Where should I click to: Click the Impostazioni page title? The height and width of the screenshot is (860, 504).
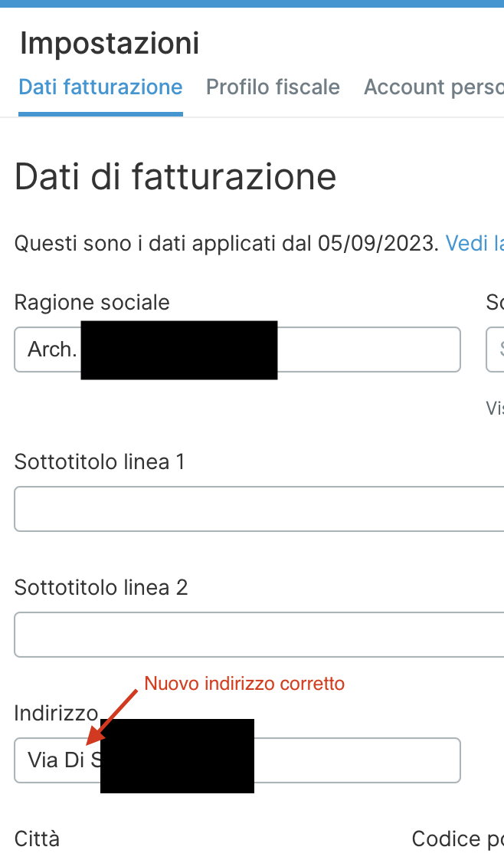[110, 43]
